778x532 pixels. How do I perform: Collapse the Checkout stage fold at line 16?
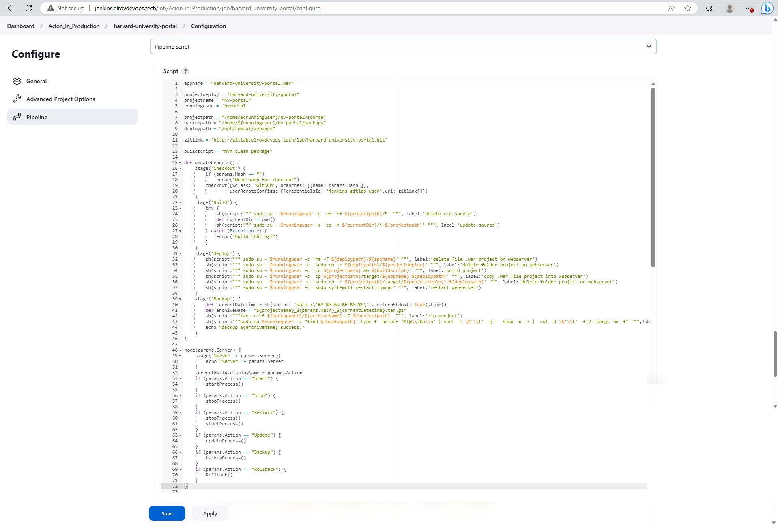(x=181, y=169)
